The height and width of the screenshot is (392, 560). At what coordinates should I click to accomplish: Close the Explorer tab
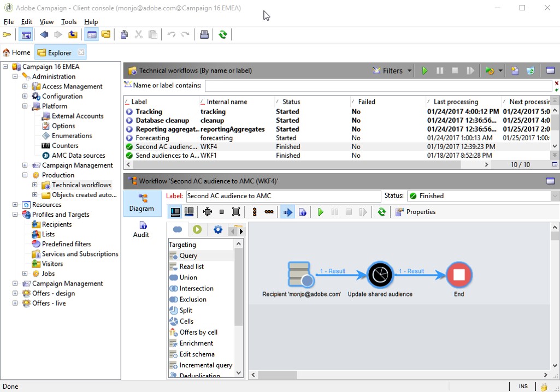(x=81, y=52)
